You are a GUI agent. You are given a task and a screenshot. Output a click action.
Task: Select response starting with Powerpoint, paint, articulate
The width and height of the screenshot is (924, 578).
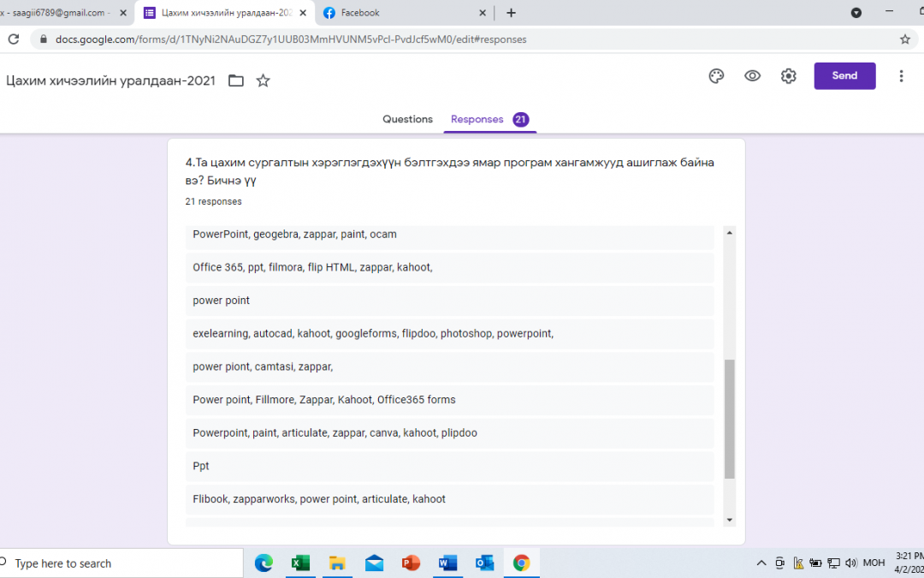click(x=450, y=433)
